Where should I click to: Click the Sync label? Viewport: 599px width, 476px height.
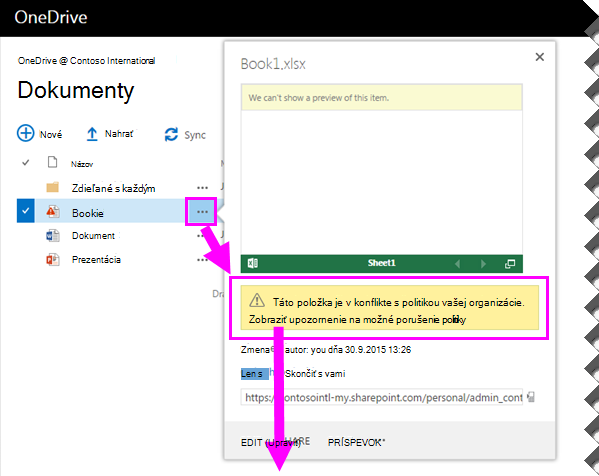(195, 135)
